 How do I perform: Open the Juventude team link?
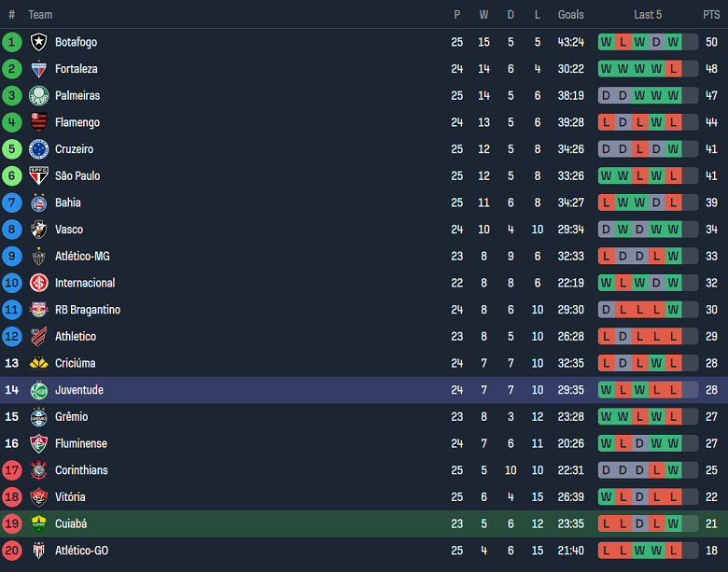coord(79,390)
